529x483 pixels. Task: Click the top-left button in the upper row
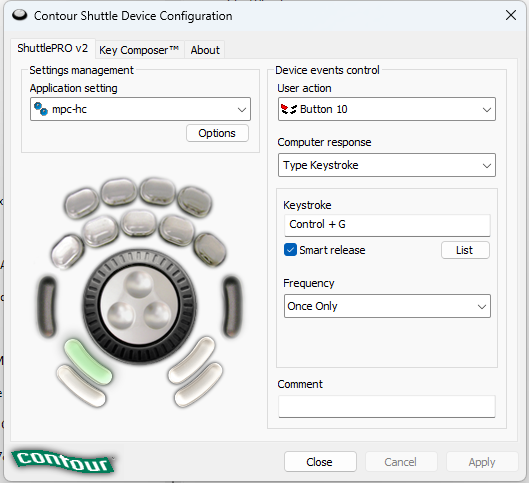82,203
